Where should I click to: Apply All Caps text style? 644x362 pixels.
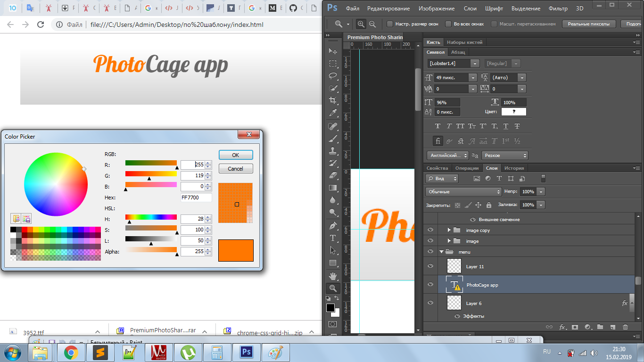click(x=461, y=126)
